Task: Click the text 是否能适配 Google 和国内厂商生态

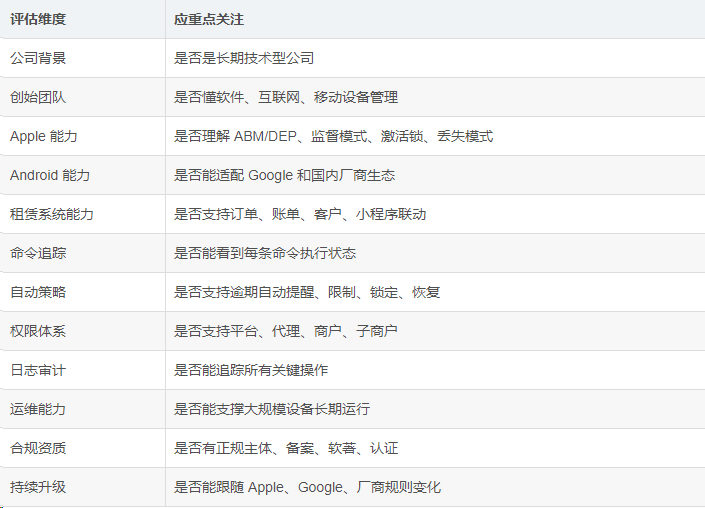Action: pos(284,175)
